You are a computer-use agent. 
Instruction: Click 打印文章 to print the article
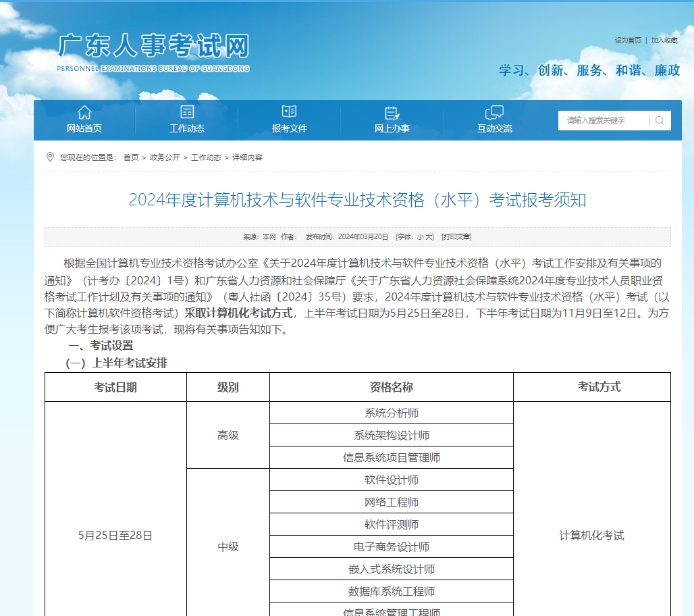point(457,236)
